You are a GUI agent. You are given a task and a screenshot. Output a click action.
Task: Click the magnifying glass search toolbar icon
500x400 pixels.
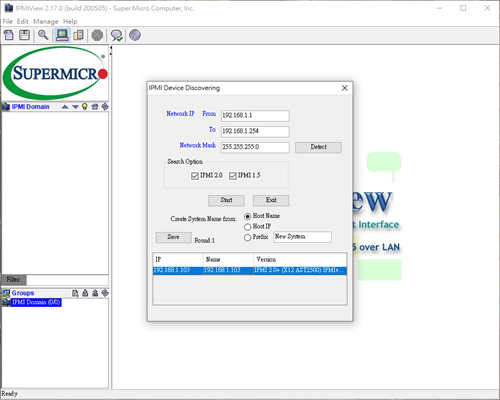coord(43,35)
